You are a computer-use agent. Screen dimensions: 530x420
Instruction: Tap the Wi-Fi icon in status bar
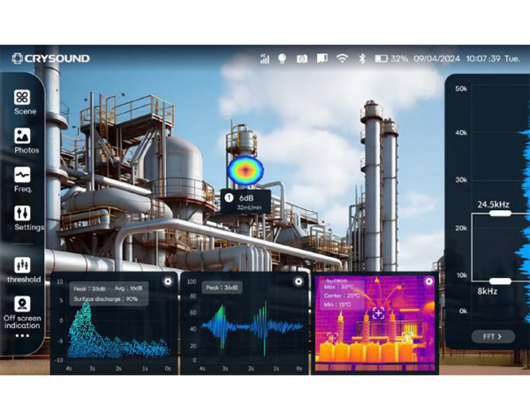click(342, 58)
